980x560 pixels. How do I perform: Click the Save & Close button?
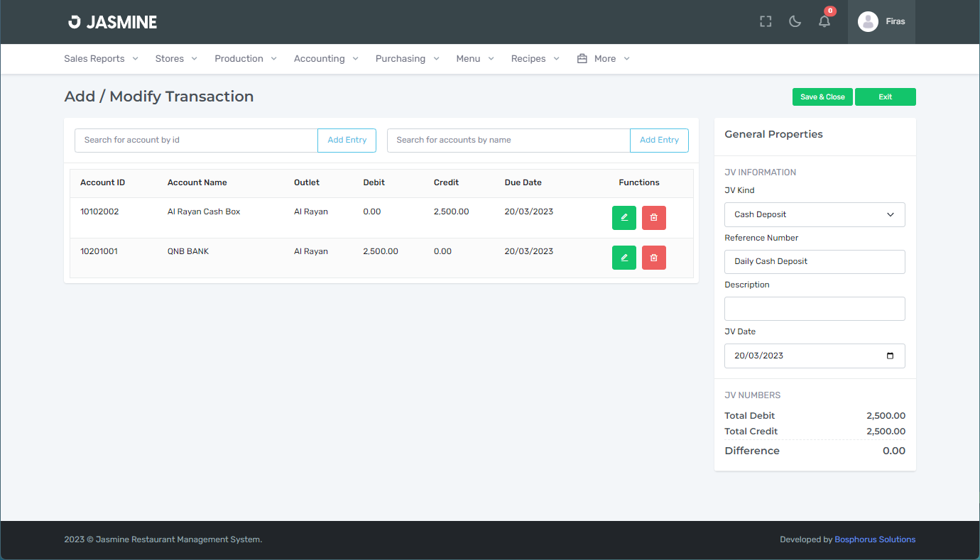[x=822, y=97]
